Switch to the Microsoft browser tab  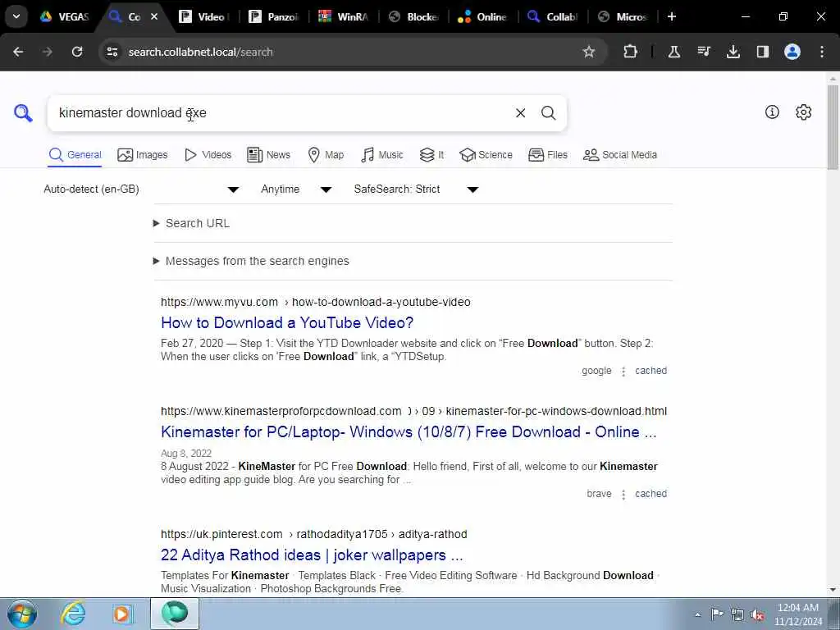point(622,16)
